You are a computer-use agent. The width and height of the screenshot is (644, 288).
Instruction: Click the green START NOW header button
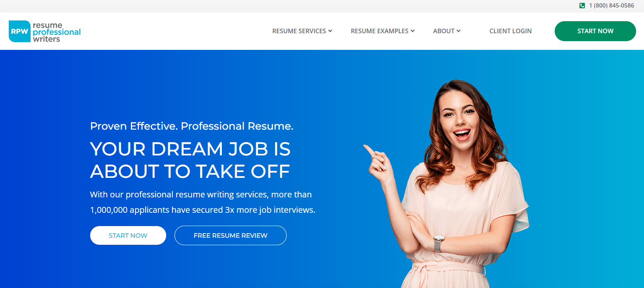tap(595, 31)
